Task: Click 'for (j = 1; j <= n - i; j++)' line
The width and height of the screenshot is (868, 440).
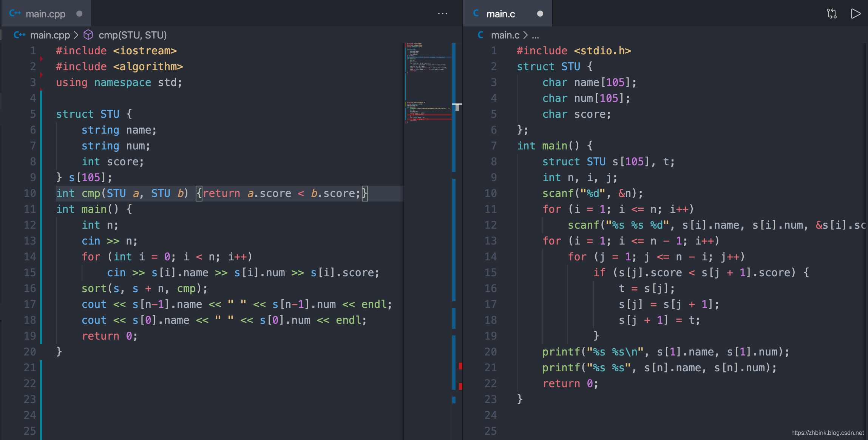Action: (656, 257)
